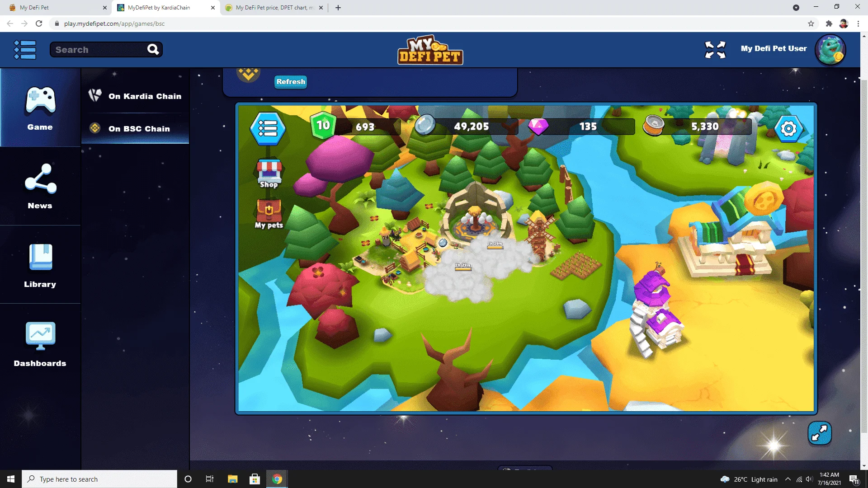
Task: Click the pink gem currency icon
Action: pyautogui.click(x=538, y=127)
